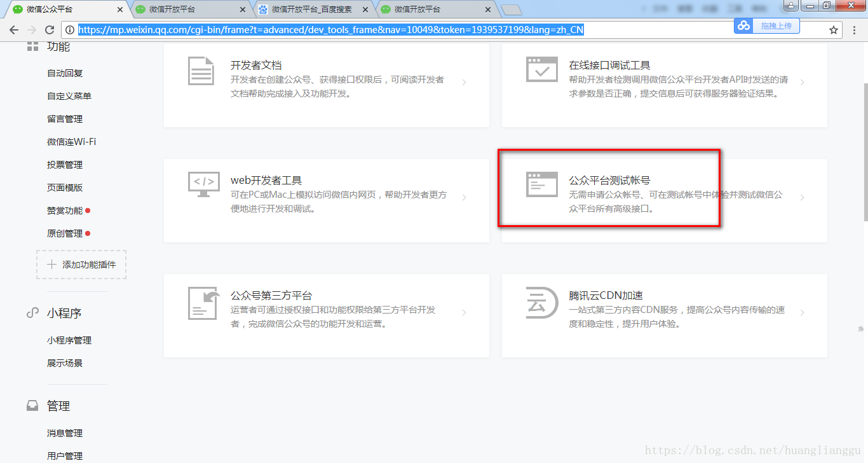The image size is (868, 463).
Task: Click the 小程序 section heading
Action: (x=64, y=313)
